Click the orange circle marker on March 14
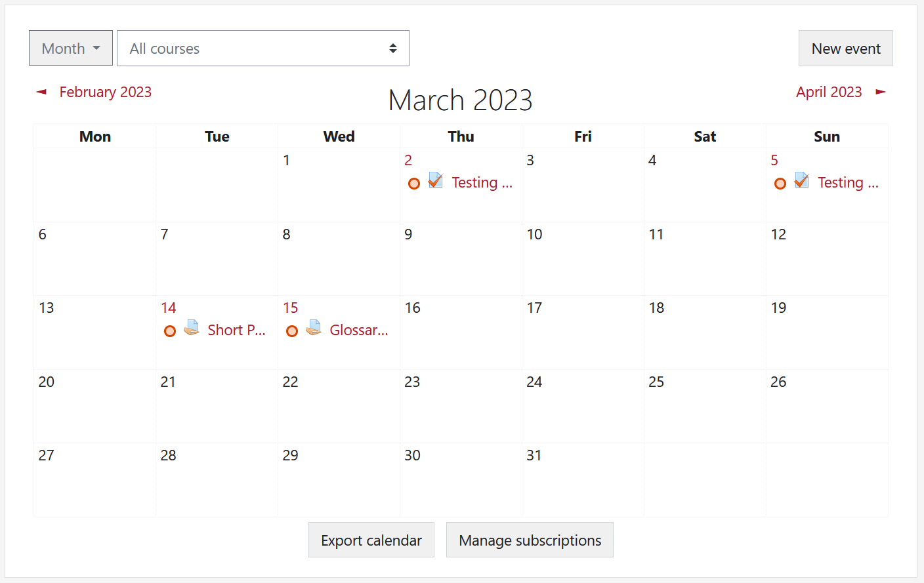 tap(170, 331)
